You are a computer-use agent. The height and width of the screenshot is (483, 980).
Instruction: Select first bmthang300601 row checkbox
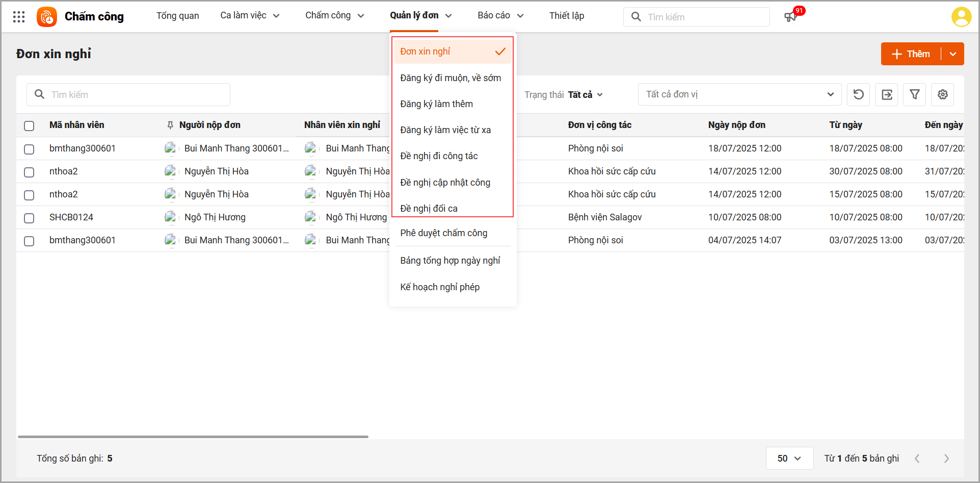tap(29, 149)
